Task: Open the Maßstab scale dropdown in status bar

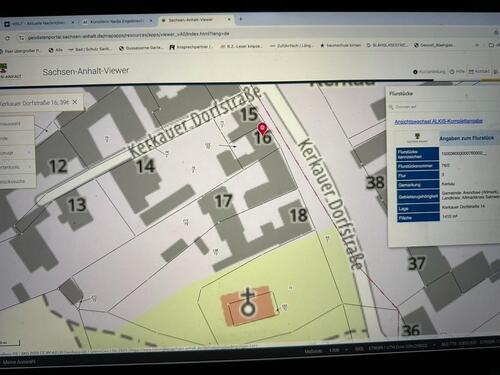Action: click(338, 350)
